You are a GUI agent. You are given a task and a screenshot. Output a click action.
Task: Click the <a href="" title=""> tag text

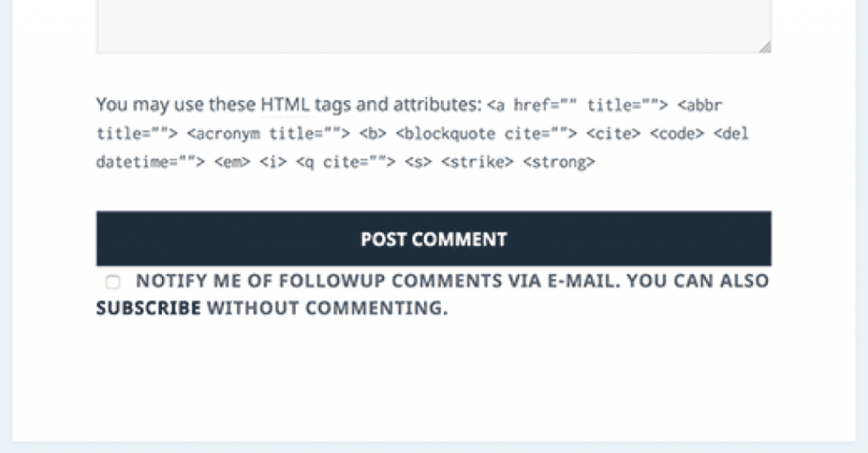pyautogui.click(x=577, y=105)
